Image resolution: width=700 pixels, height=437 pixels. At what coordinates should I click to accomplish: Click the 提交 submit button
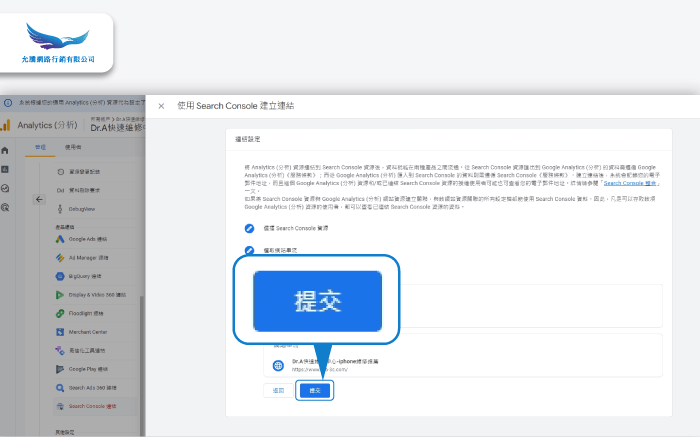click(x=314, y=390)
